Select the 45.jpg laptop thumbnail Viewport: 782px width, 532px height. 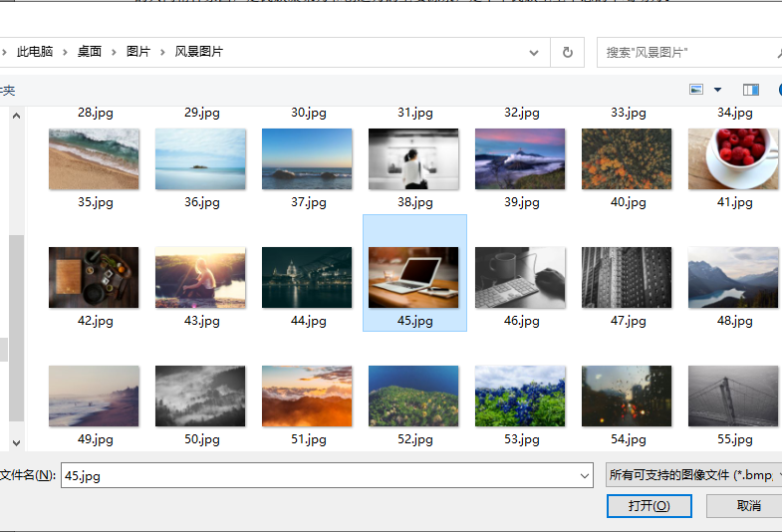tap(413, 277)
